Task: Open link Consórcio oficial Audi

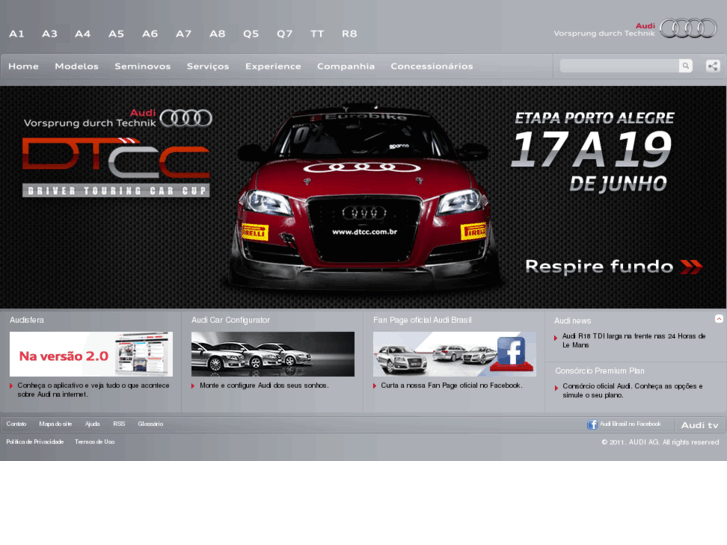Action: [x=632, y=391]
